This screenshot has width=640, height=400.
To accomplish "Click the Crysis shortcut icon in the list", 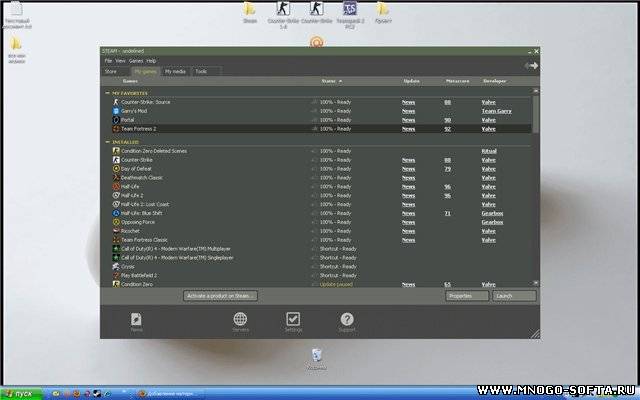I will click(x=116, y=267).
